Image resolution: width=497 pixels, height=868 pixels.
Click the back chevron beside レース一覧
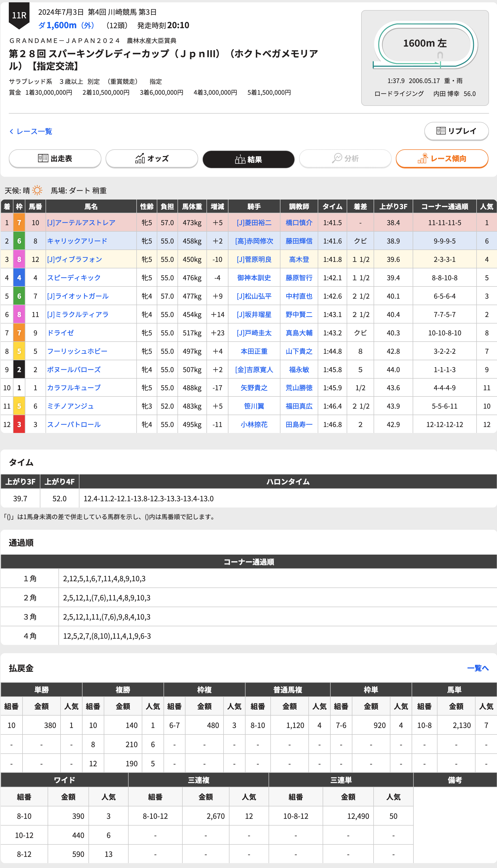tap(11, 131)
